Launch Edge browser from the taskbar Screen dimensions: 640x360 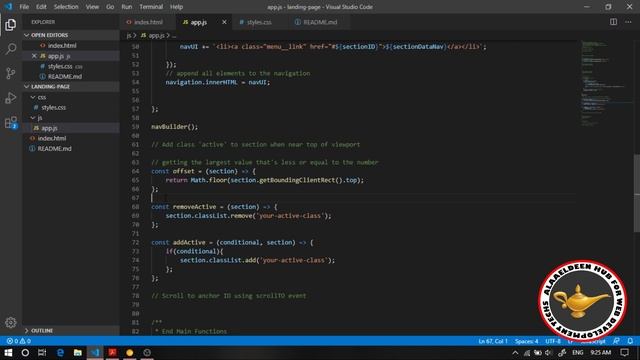(60, 353)
